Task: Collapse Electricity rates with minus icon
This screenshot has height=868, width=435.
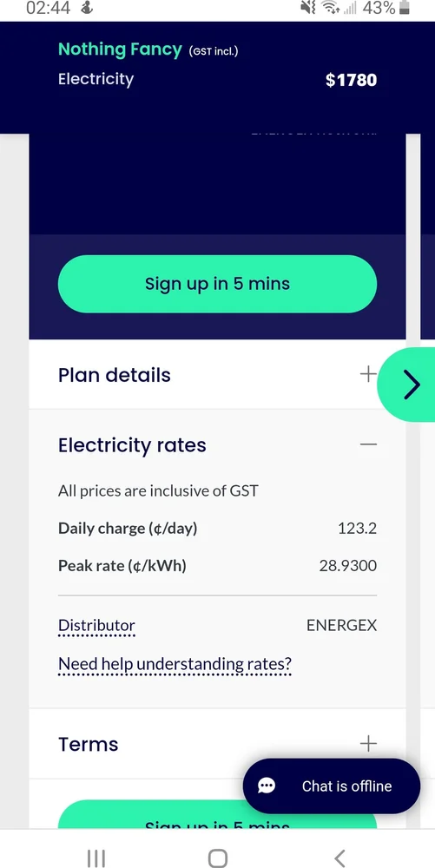Action: (368, 444)
